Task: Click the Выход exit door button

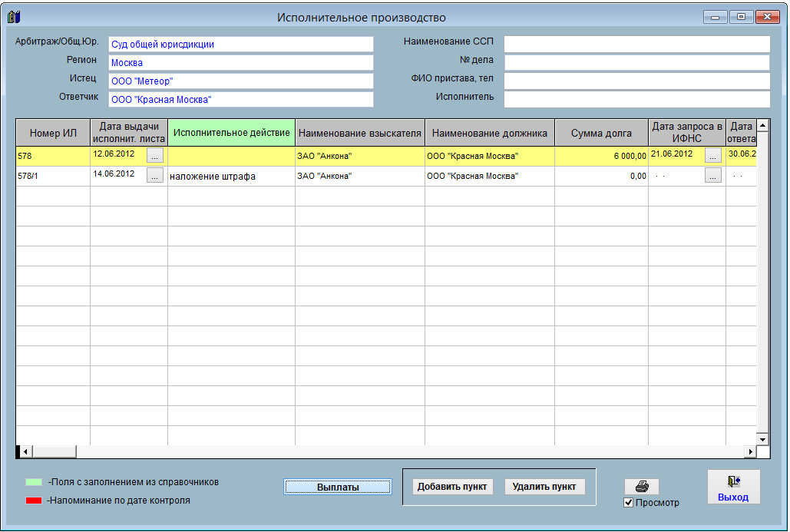Action: pyautogui.click(x=733, y=487)
